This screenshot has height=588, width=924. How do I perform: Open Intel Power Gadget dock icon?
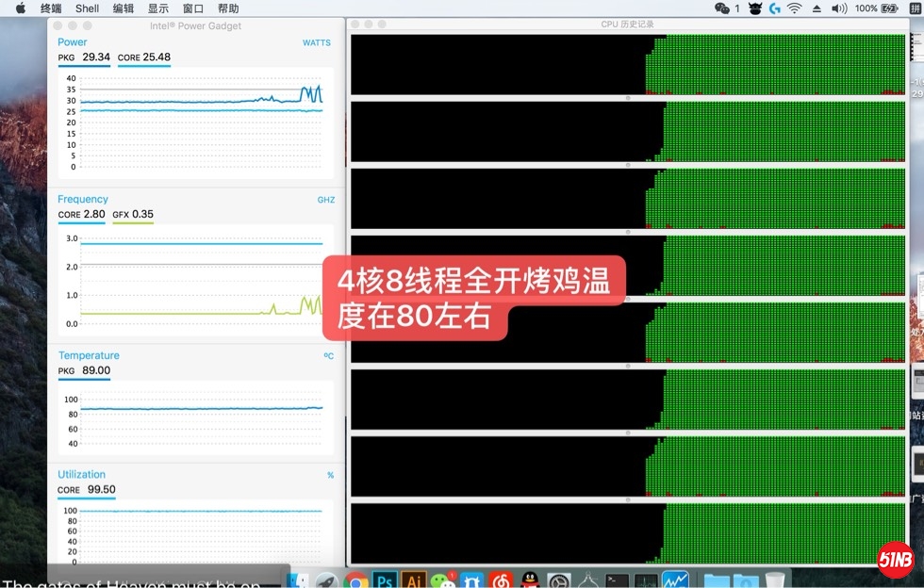click(675, 580)
